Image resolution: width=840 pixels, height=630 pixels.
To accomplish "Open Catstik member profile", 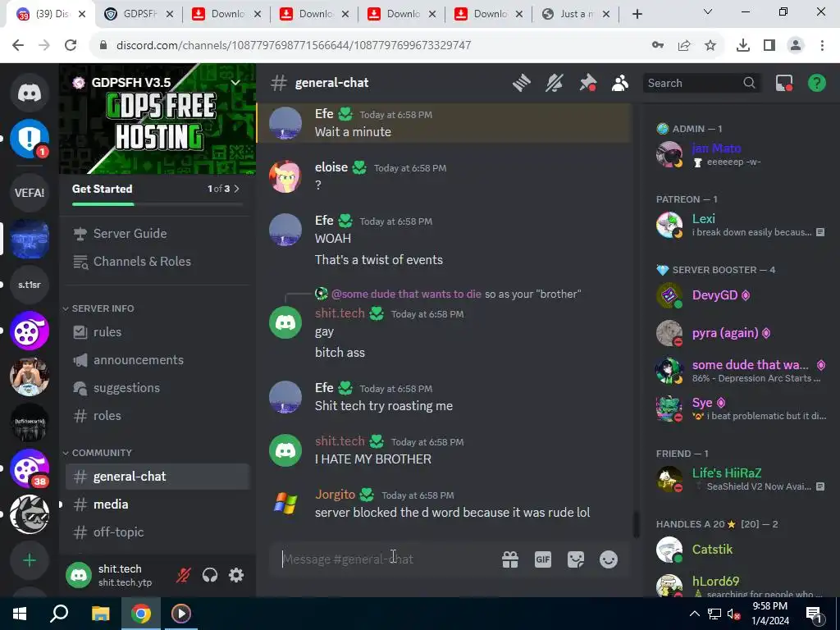I will pos(741,550).
